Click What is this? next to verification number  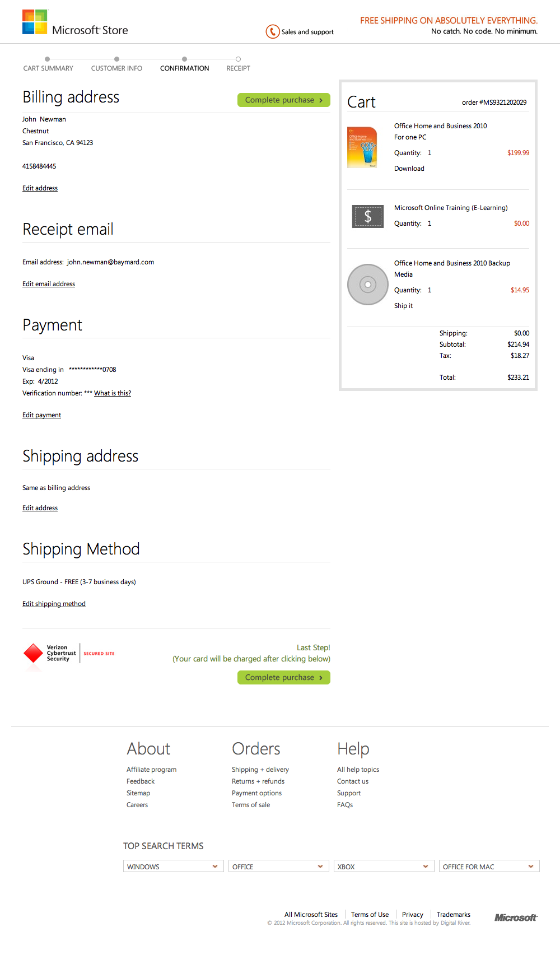click(x=112, y=393)
